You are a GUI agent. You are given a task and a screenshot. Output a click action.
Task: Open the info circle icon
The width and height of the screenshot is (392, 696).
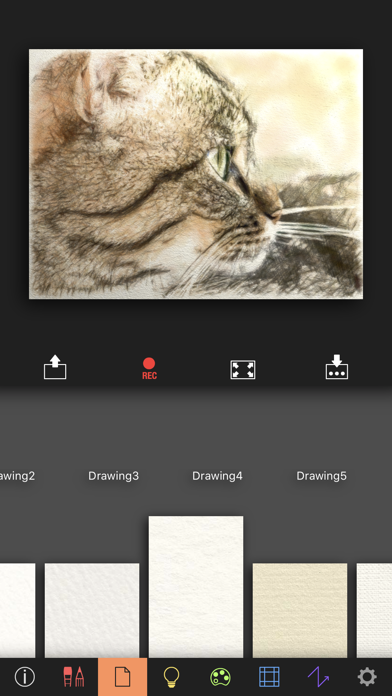(24, 677)
